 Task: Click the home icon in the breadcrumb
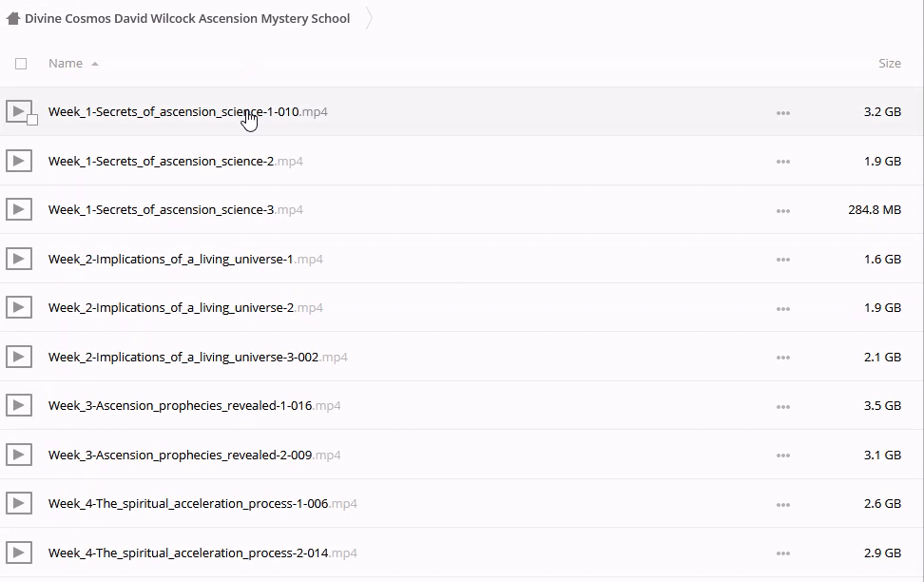click(13, 19)
